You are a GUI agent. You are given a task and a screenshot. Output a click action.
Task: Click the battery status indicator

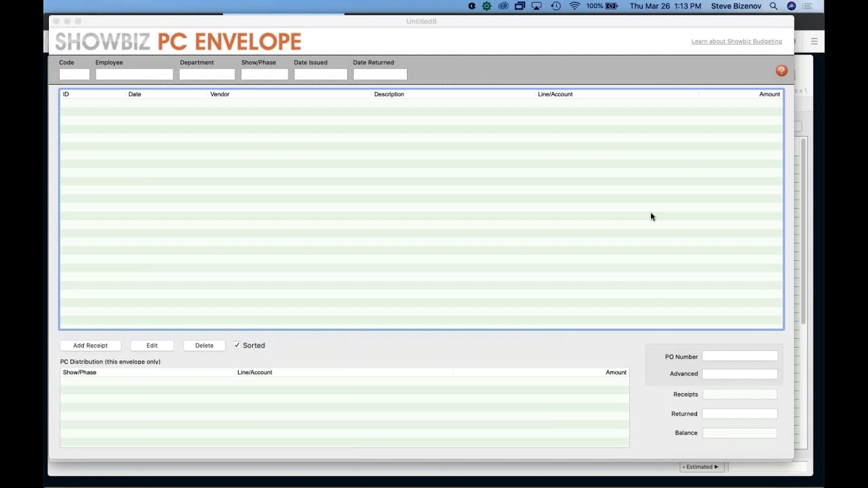point(603,6)
